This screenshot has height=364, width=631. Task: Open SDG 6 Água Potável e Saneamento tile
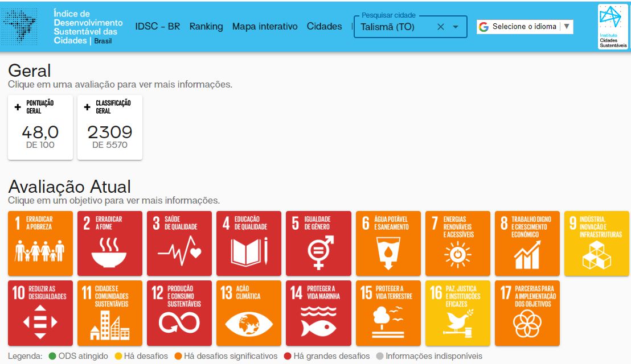tap(388, 243)
